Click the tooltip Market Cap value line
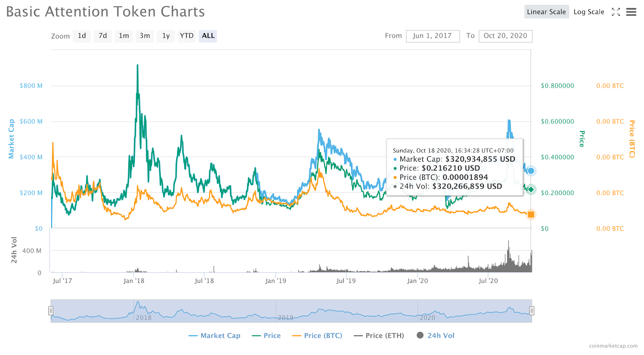Viewport: 644px width, 355px height. (x=454, y=159)
